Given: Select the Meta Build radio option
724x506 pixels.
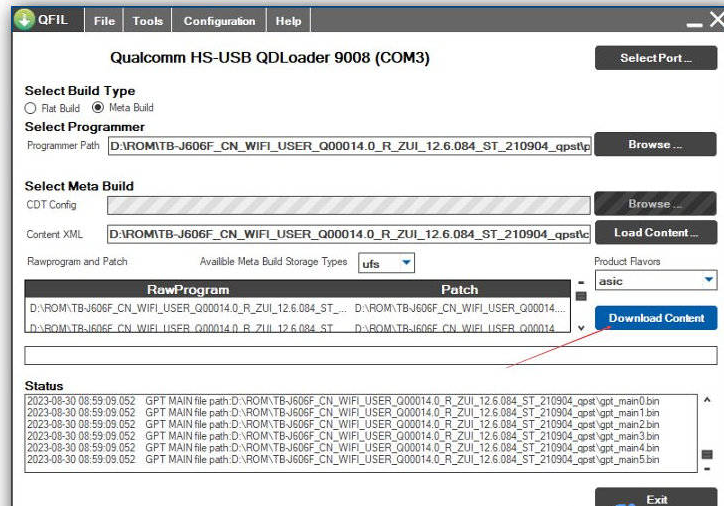Looking at the screenshot, I should (97, 107).
